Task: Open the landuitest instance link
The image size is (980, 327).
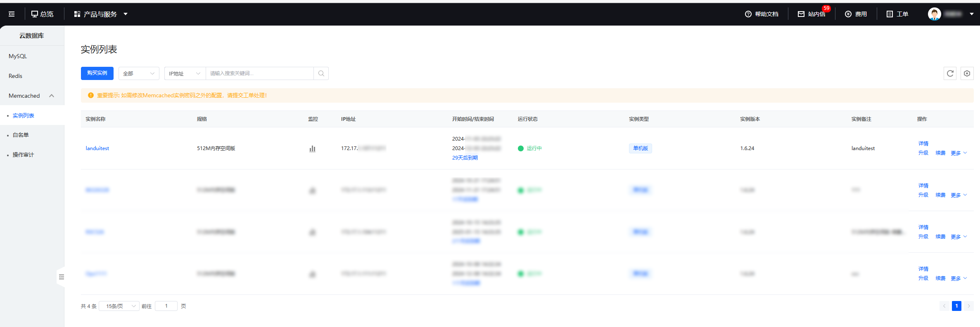Action: coord(97,148)
